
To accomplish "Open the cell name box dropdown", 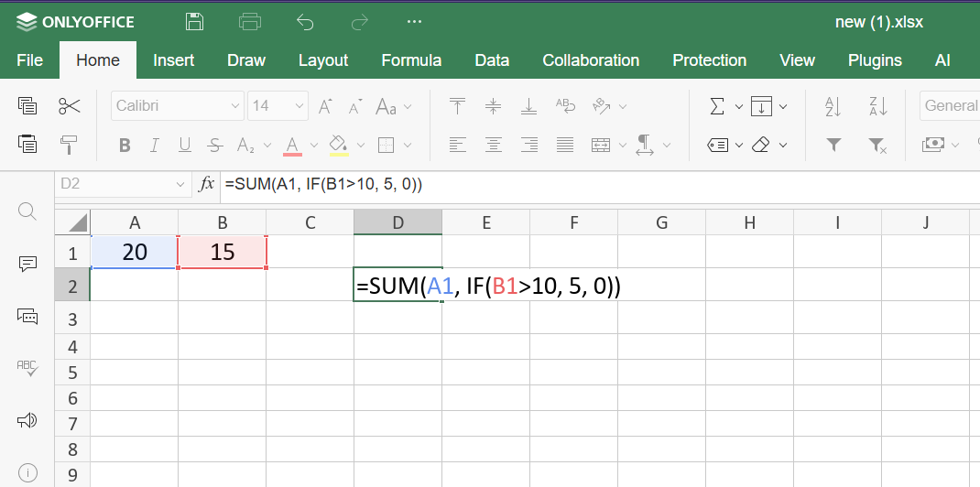I will pos(180,184).
